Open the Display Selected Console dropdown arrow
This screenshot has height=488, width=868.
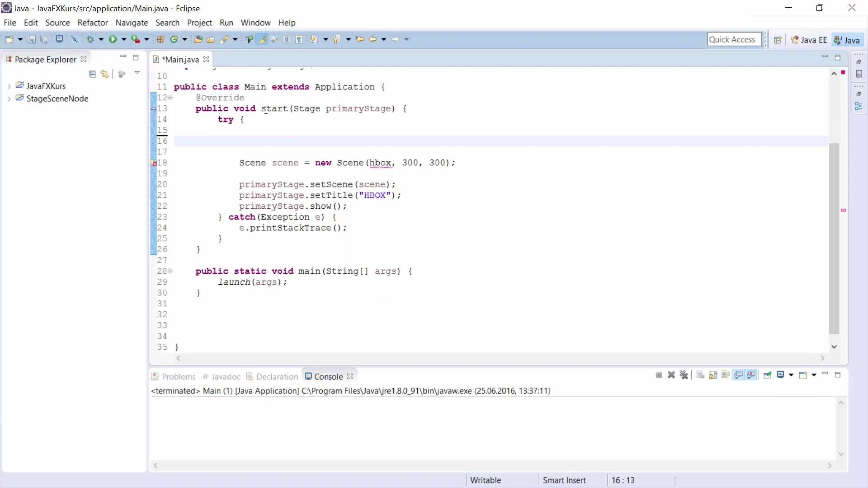coord(791,375)
